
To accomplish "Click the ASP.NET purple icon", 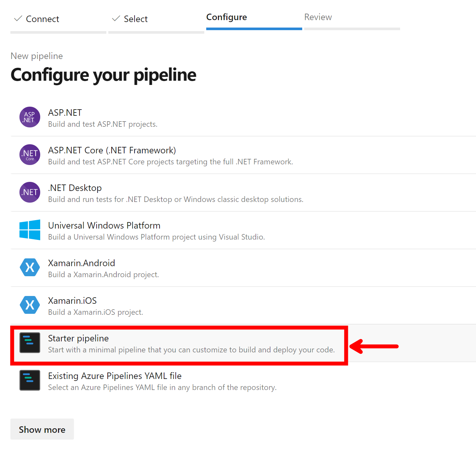I will [30, 117].
